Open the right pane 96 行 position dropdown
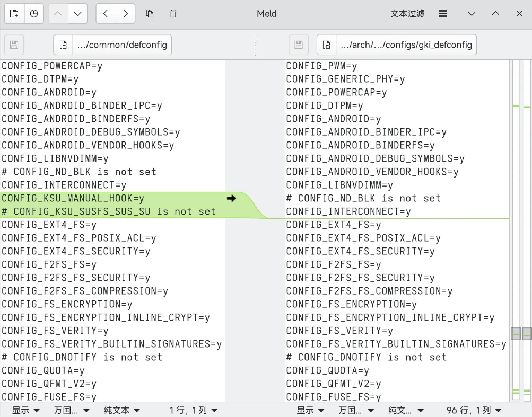Screen dimensions: 532x417 click(473, 410)
